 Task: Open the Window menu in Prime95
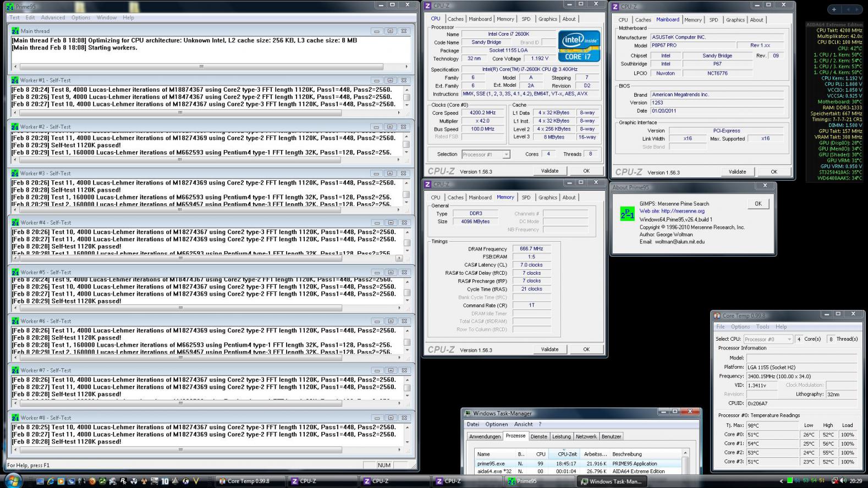[107, 18]
